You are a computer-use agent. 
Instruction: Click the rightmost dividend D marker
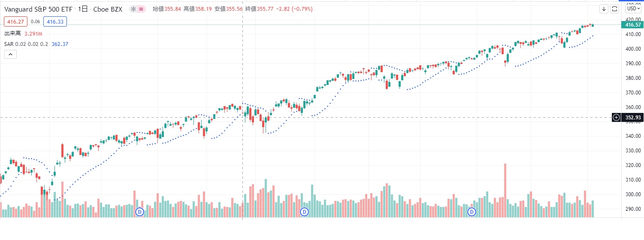pyautogui.click(x=472, y=212)
